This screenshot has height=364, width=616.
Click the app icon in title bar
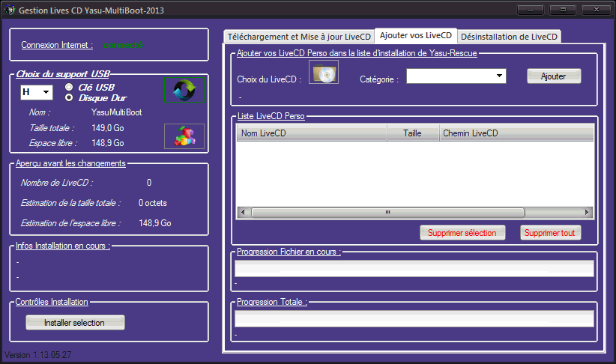click(x=10, y=10)
